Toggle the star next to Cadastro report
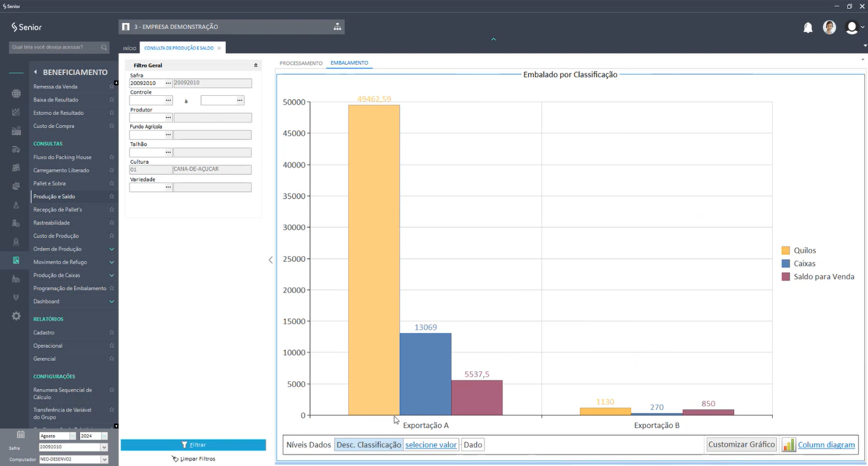The image size is (868, 466). [x=111, y=333]
